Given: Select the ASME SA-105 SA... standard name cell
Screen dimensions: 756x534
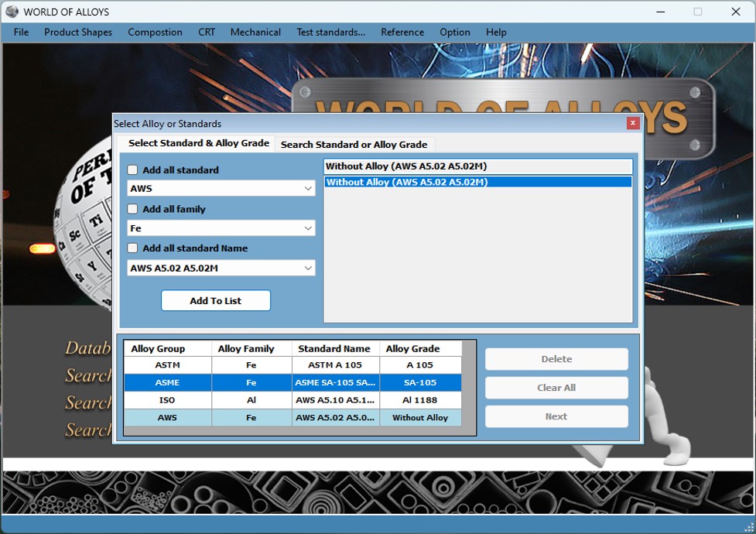Looking at the screenshot, I should click(x=336, y=382).
